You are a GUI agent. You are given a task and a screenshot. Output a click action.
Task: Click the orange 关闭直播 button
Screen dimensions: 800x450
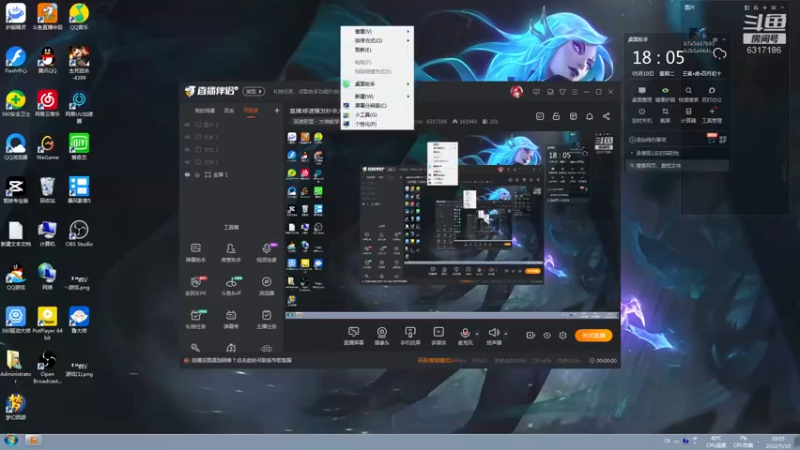click(x=593, y=335)
